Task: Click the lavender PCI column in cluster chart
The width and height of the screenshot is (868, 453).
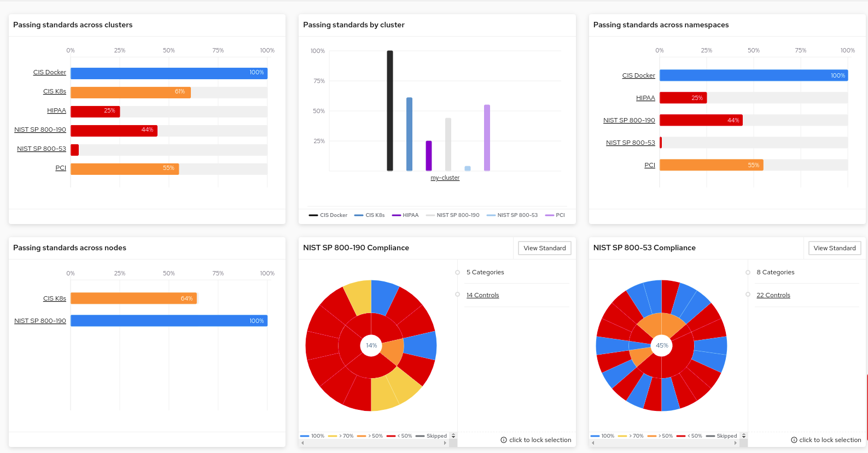Action: [x=487, y=138]
